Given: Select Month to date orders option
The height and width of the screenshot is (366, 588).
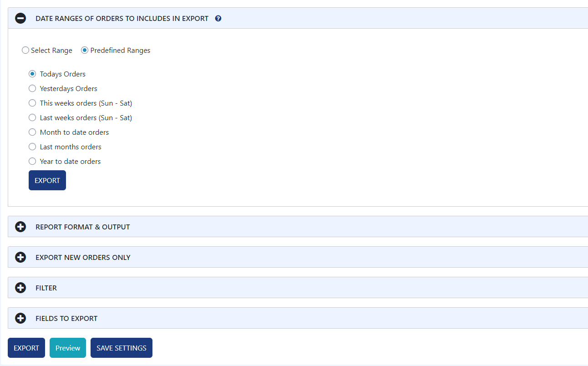Looking at the screenshot, I should click(x=32, y=132).
